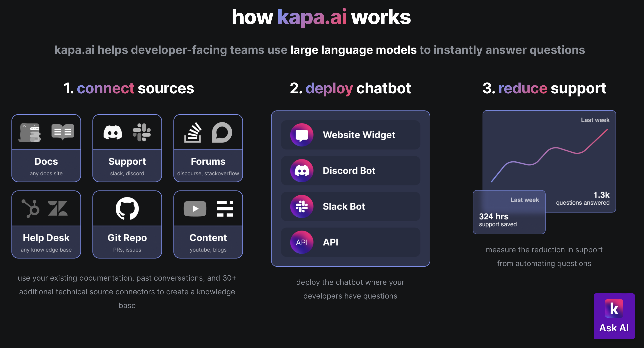Click the blog lines icon in Content card
644x348 pixels.
(x=225, y=209)
